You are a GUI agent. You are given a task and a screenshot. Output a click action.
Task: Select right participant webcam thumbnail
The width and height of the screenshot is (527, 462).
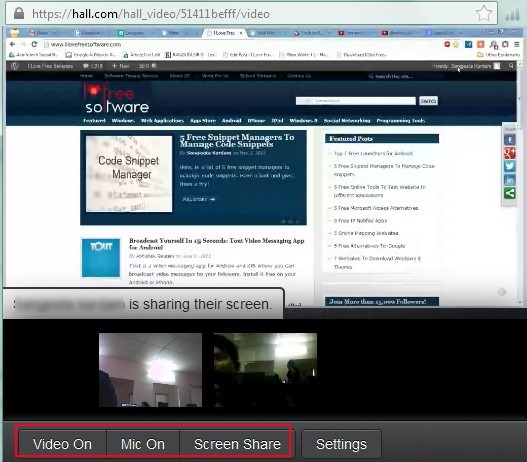265,370
